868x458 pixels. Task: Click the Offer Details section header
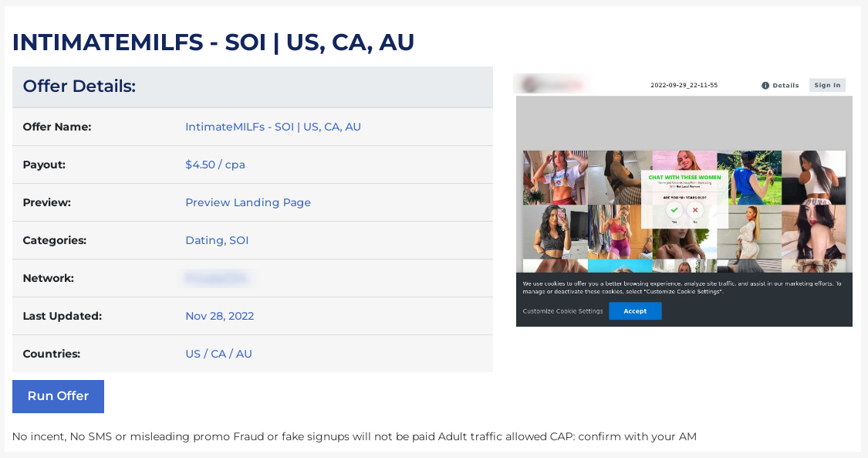pos(79,87)
